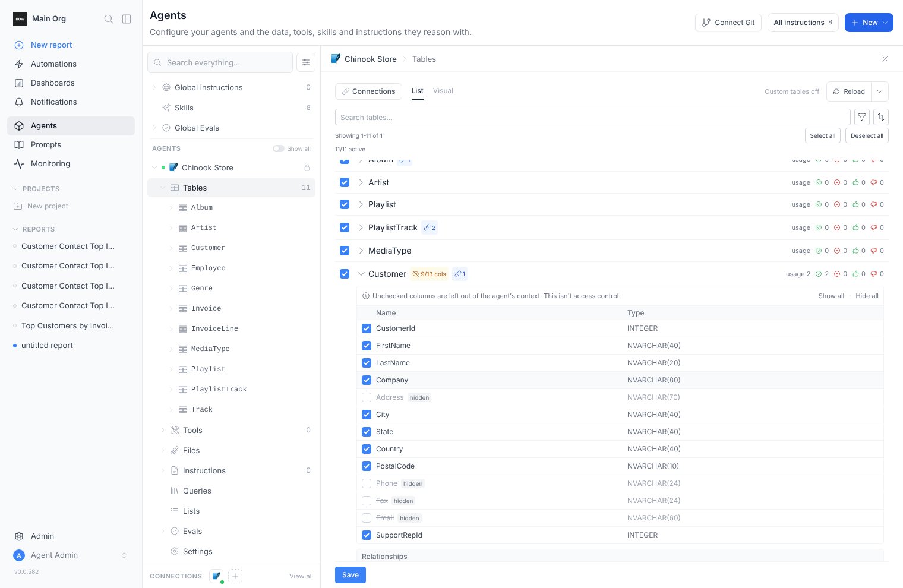The width and height of the screenshot is (903, 588).
Task: Check the hidden Address column checkbox
Action: 367,397
